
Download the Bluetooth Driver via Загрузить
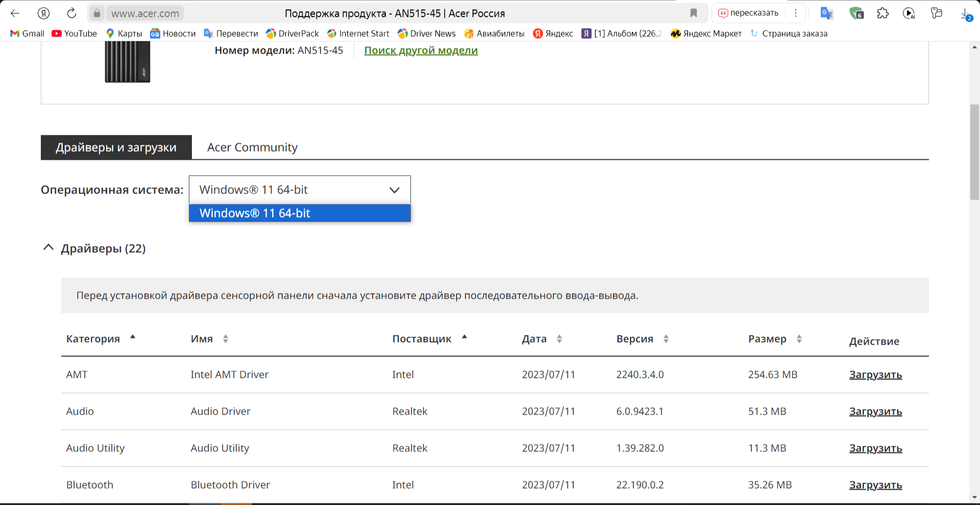875,485
